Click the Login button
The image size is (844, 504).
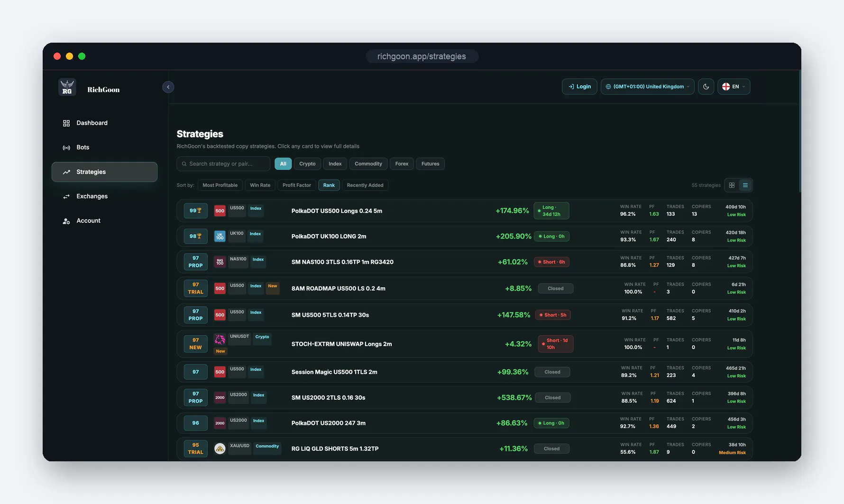(579, 87)
